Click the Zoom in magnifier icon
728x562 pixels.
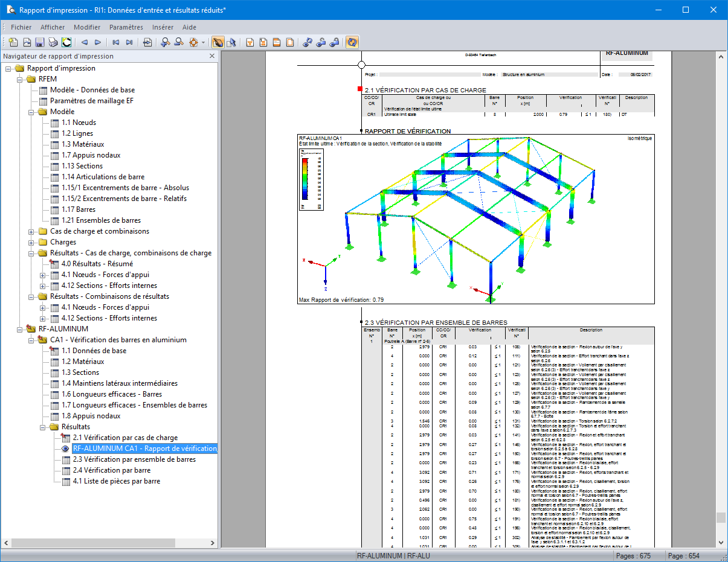click(166, 42)
